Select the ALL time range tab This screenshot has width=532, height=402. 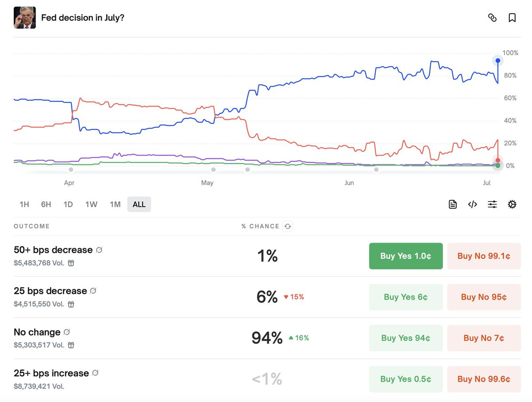point(139,205)
